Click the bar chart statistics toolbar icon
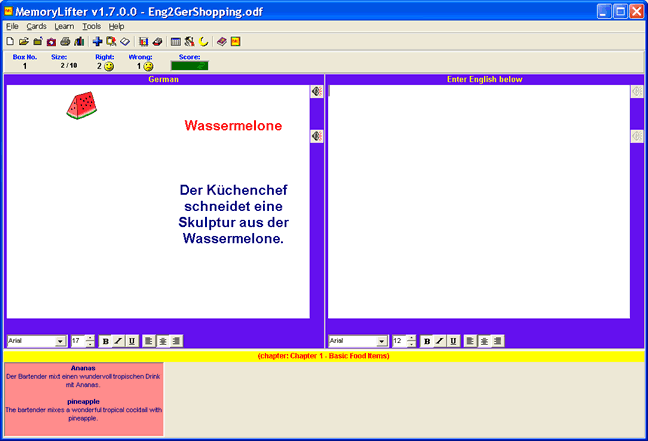This screenshot has height=441, width=648. (79, 41)
